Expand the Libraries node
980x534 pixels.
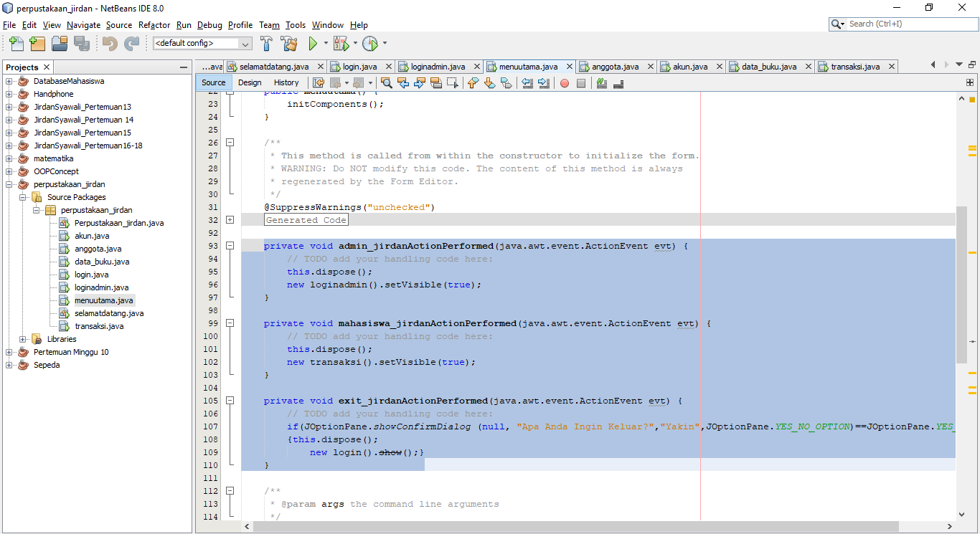pyautogui.click(x=22, y=339)
